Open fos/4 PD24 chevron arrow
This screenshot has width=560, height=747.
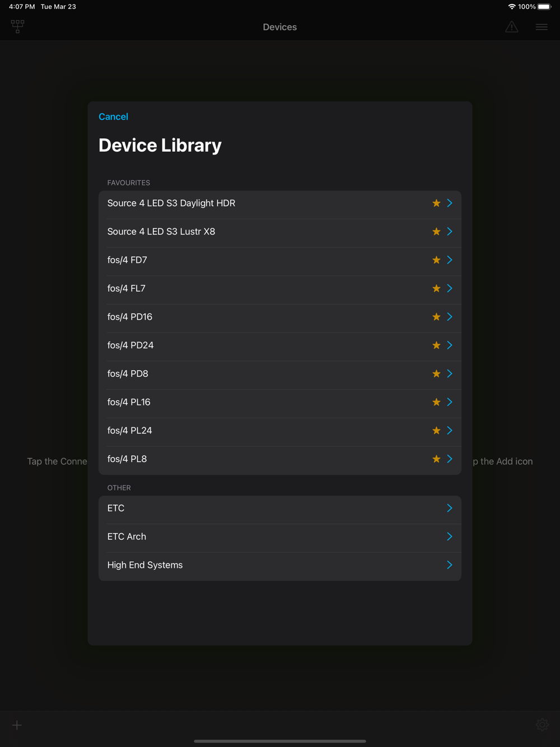[450, 346]
